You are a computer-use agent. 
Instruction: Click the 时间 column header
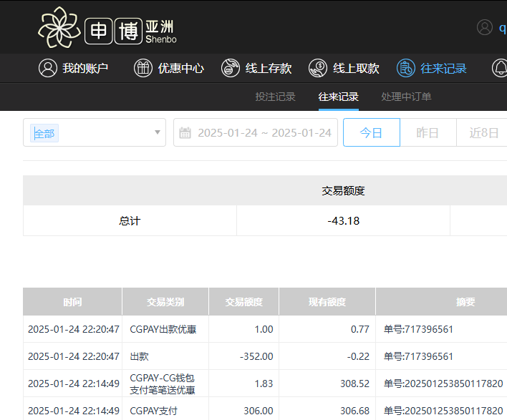[x=72, y=302]
